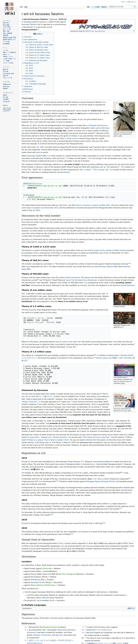138x644 pixels.
Task: Open the 履歴表示 tab
Action: 104,7
